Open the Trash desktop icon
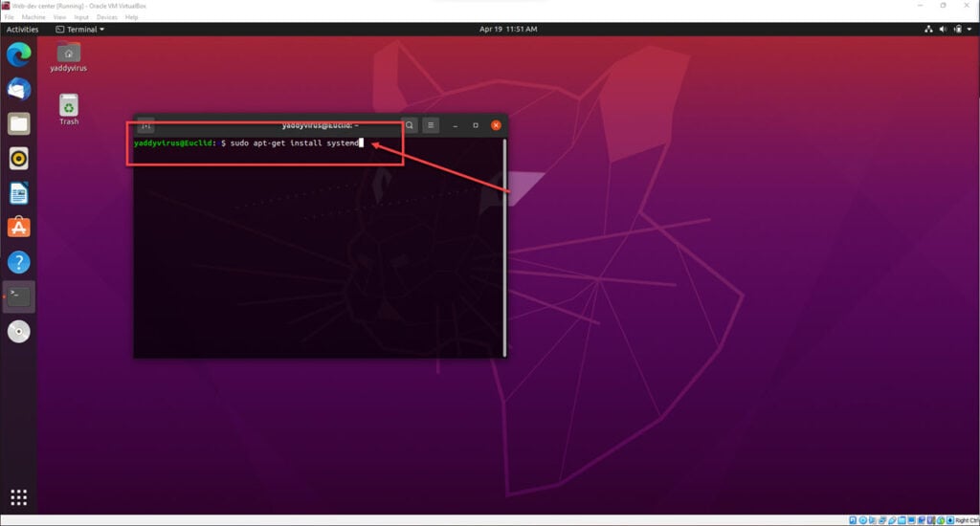The width and height of the screenshot is (980, 526). [x=69, y=107]
